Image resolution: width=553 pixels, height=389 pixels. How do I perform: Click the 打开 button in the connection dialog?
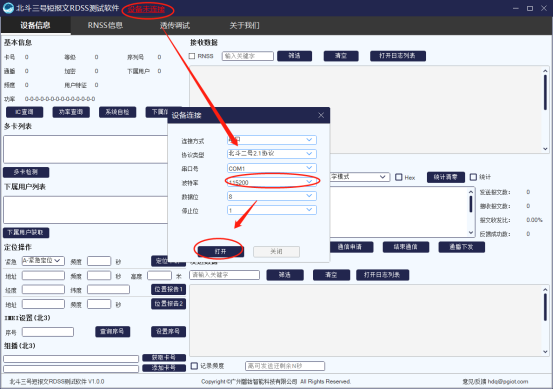pos(220,251)
